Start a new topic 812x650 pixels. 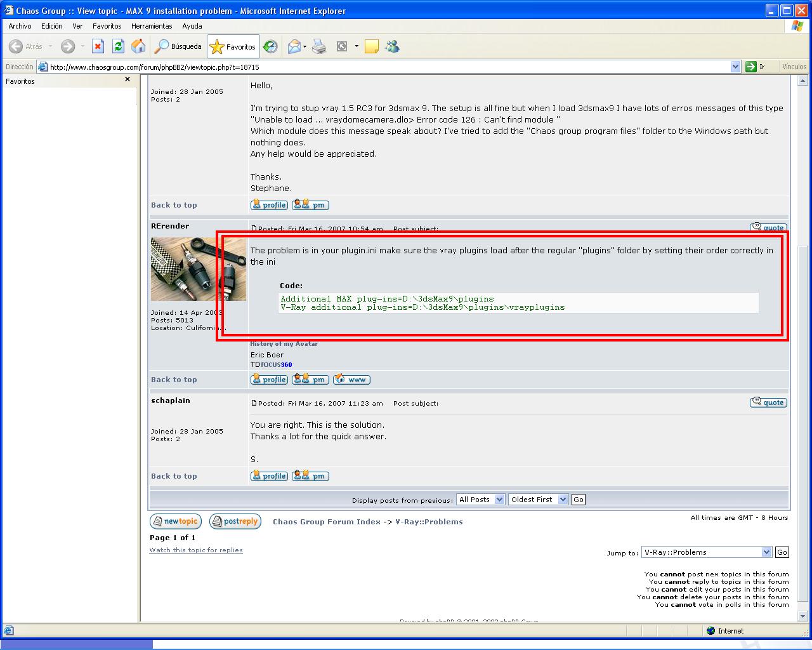[175, 522]
